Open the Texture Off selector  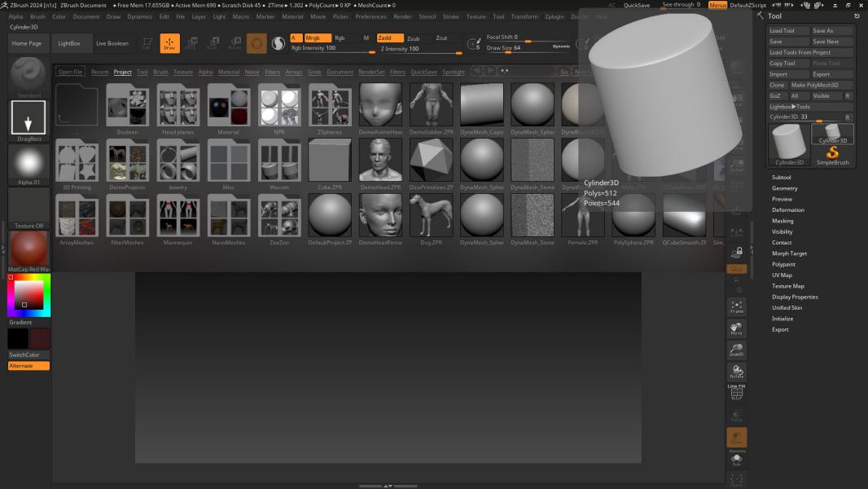coord(28,208)
